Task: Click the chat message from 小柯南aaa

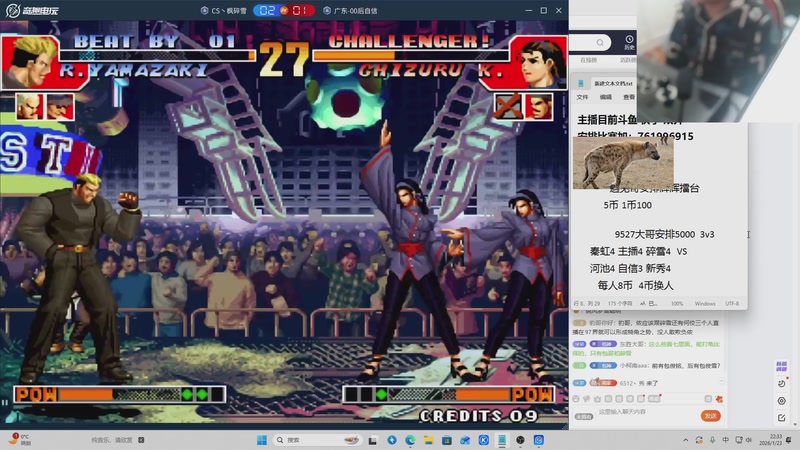Action: pyautogui.click(x=646, y=365)
